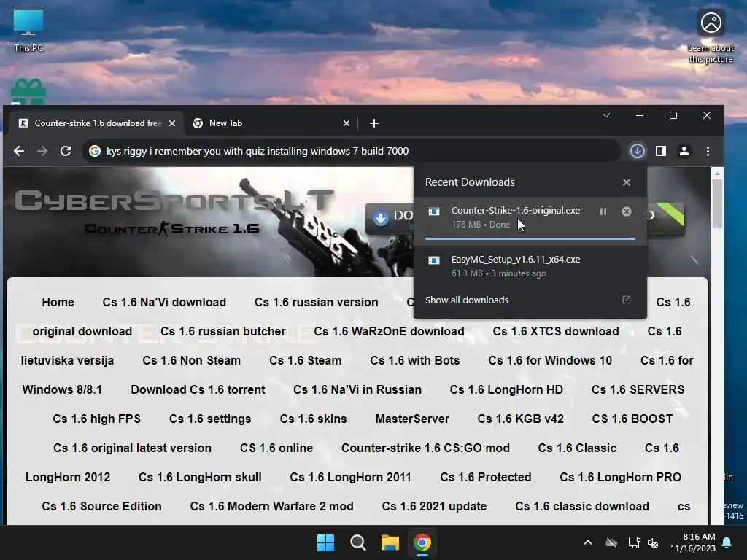Open Cs 1.6 skins link
This screenshot has width=747, height=560.
tap(313, 419)
